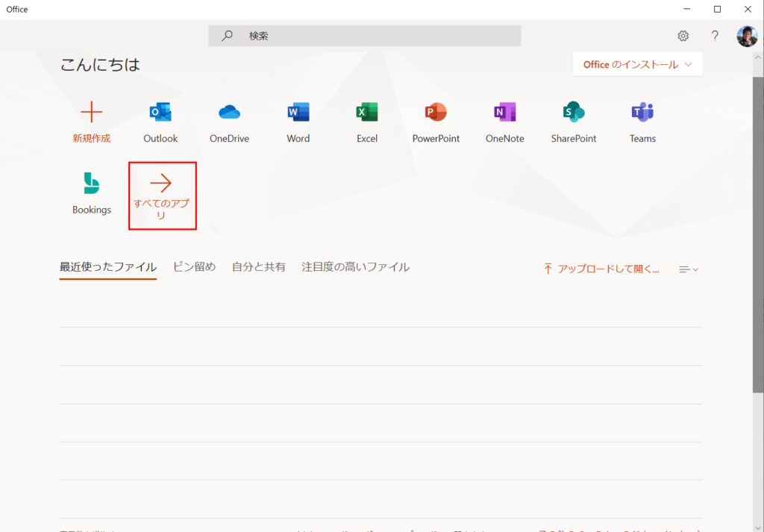Open the Word app
The width and height of the screenshot is (764, 532).
pos(298,113)
